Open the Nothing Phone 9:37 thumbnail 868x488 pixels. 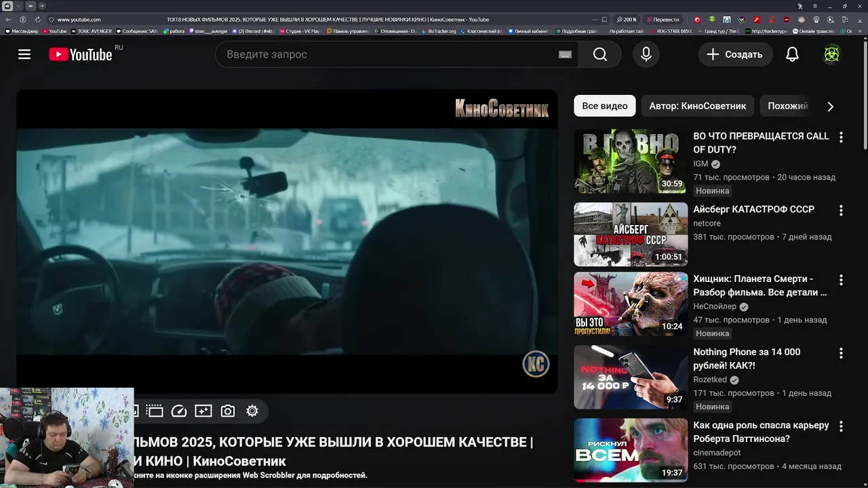(x=631, y=377)
